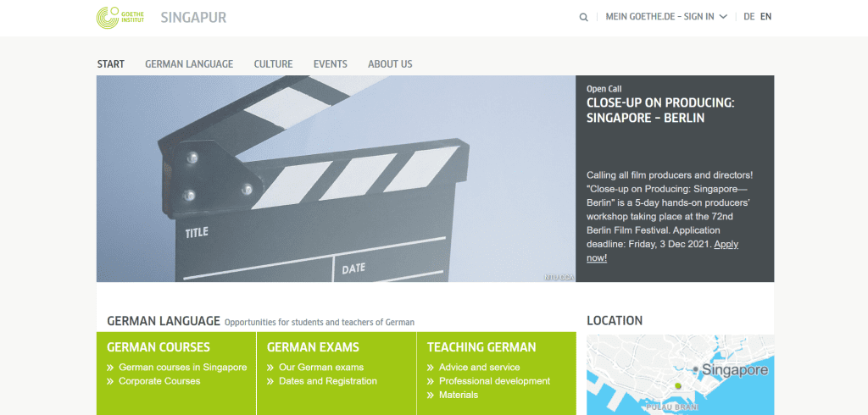Viewport: 868px width, 415px height.
Task: Switch language to EN
Action: 765,17
